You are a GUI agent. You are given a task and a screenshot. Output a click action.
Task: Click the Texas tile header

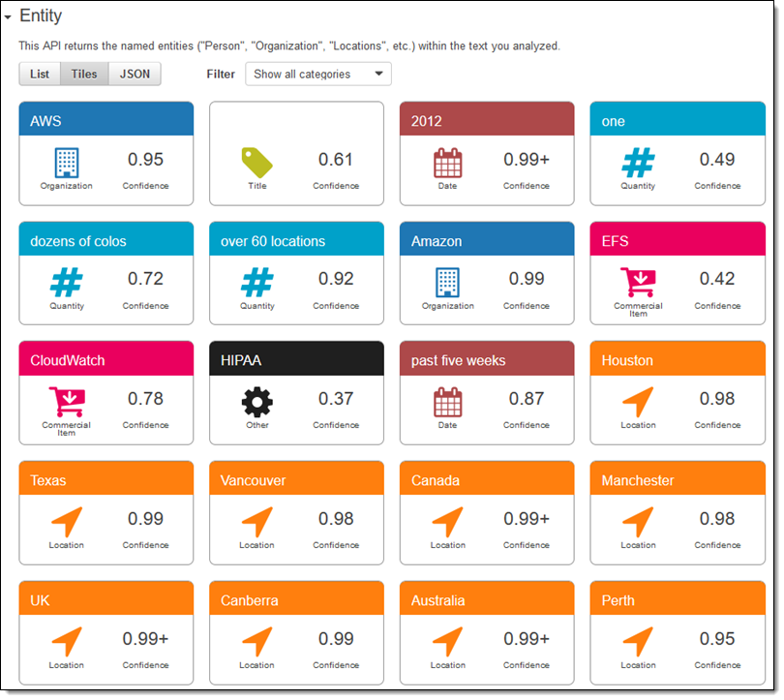pos(106,478)
